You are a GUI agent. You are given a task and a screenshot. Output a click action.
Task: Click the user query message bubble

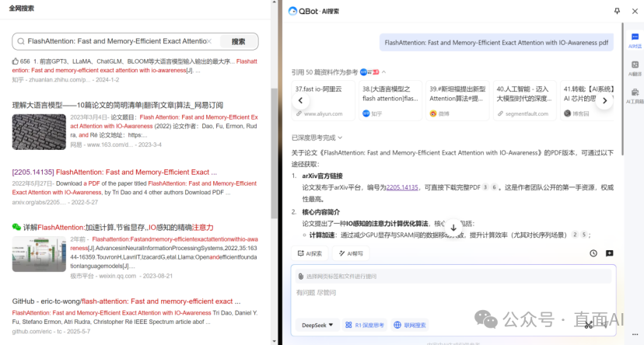coord(496,42)
